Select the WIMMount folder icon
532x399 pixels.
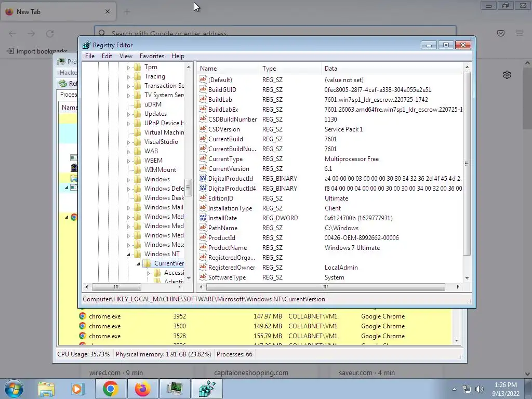pos(137,170)
